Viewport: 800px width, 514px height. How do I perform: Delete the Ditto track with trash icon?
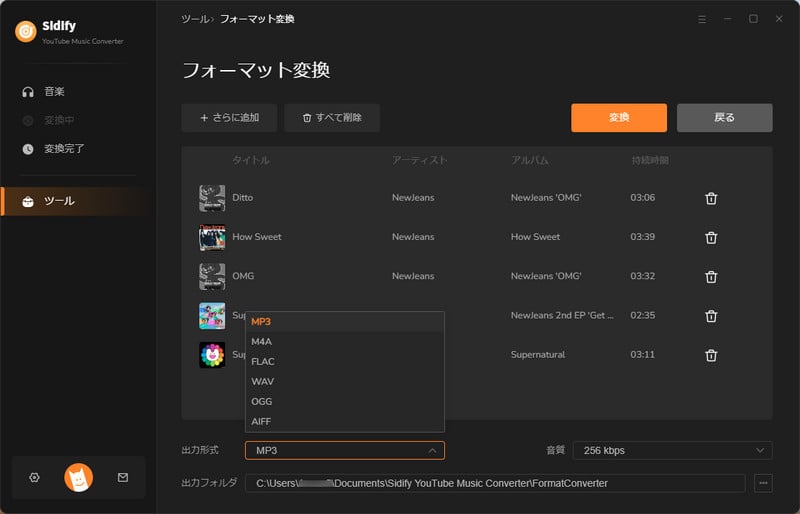coord(711,198)
